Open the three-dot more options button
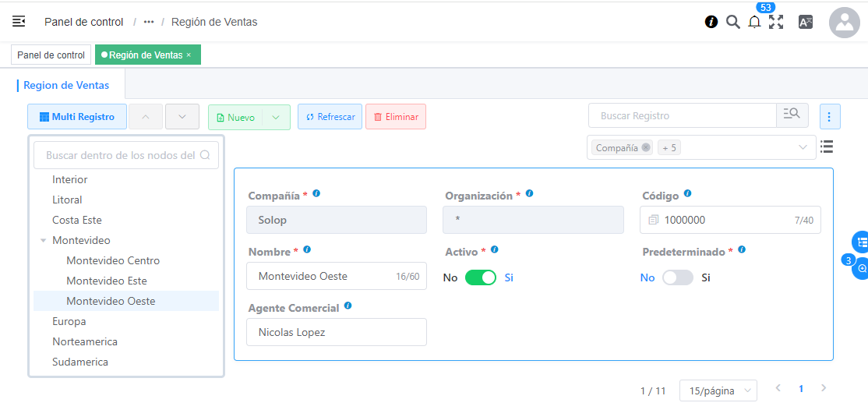The width and height of the screenshot is (868, 417). coord(829,116)
